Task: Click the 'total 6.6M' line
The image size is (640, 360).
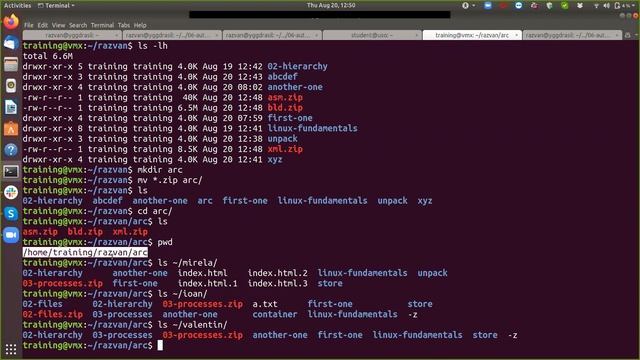Action: tap(48, 56)
